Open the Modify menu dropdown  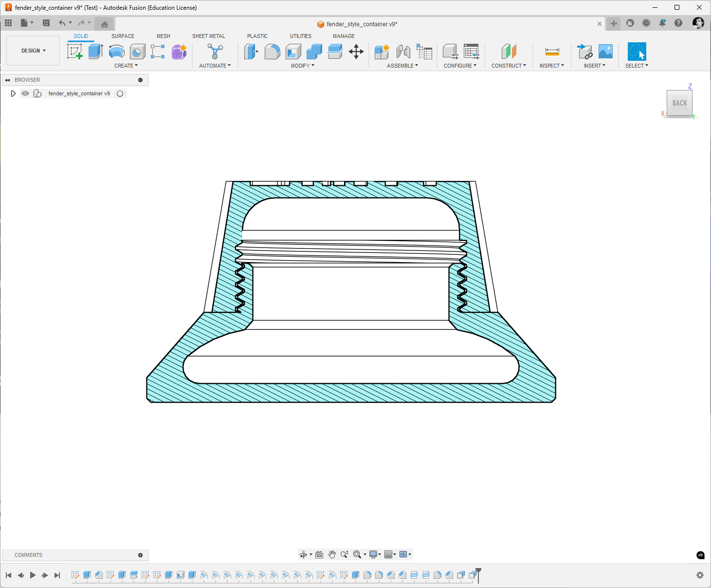303,66
